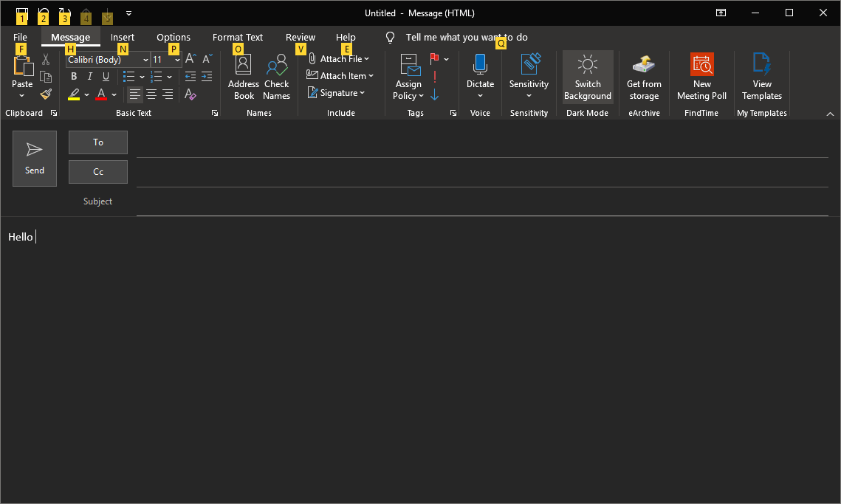
Task: Switch to the Help tab
Action: 346,37
